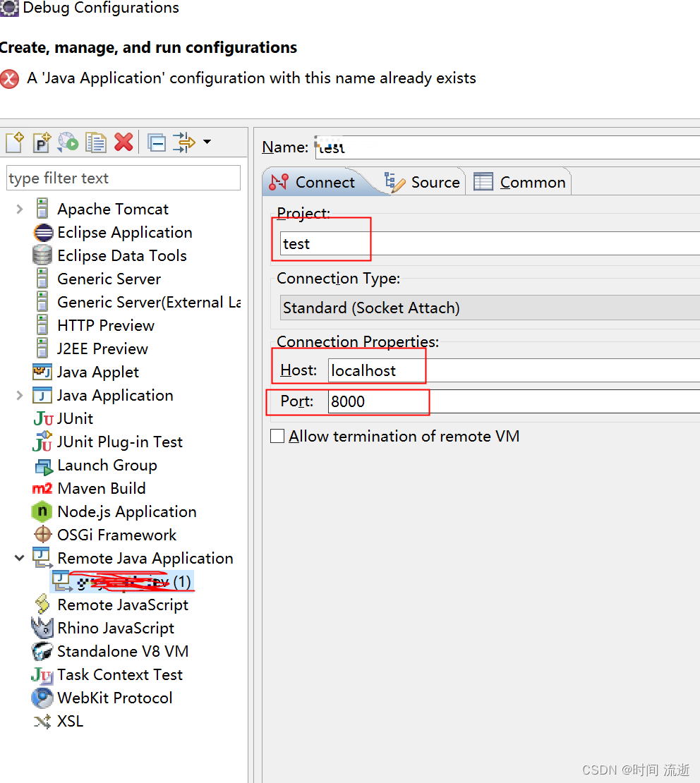The image size is (700, 783).
Task: Select the Task Context Test icon
Action: [42, 675]
